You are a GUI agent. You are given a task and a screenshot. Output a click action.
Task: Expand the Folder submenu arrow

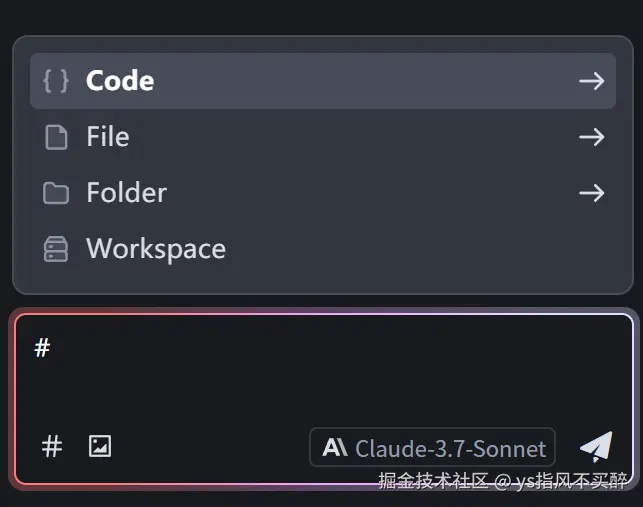592,193
